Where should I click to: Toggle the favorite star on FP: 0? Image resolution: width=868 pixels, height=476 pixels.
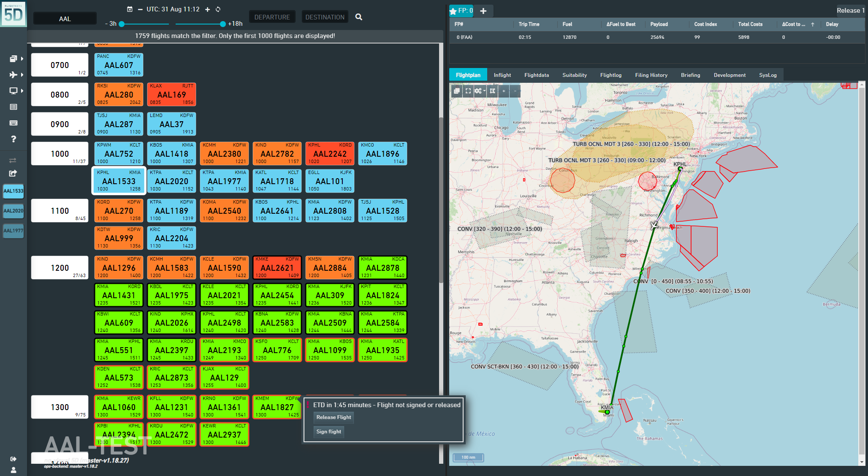pyautogui.click(x=453, y=11)
